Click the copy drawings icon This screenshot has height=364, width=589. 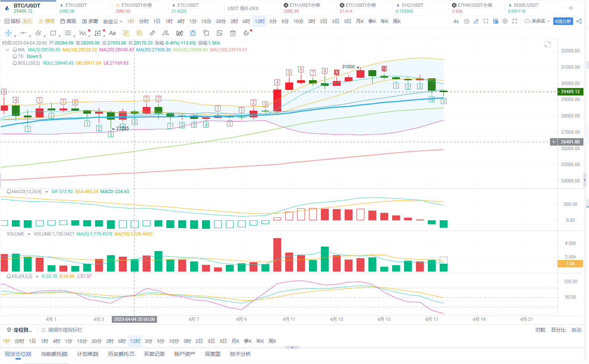tap(206, 33)
